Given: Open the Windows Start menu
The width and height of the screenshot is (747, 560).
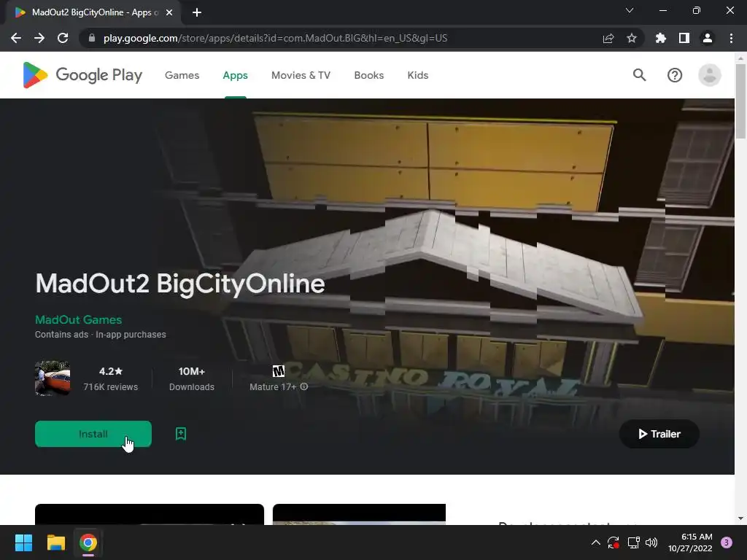Looking at the screenshot, I should pyautogui.click(x=23, y=542).
